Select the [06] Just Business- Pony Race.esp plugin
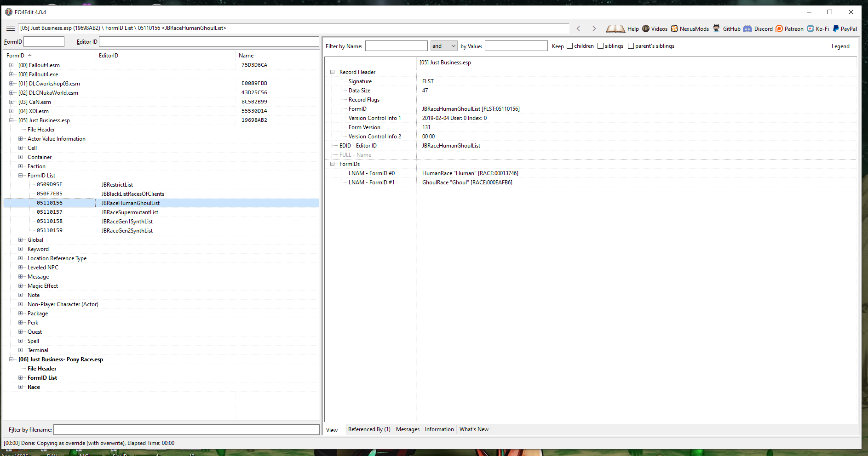This screenshot has width=868, height=456. pos(61,359)
